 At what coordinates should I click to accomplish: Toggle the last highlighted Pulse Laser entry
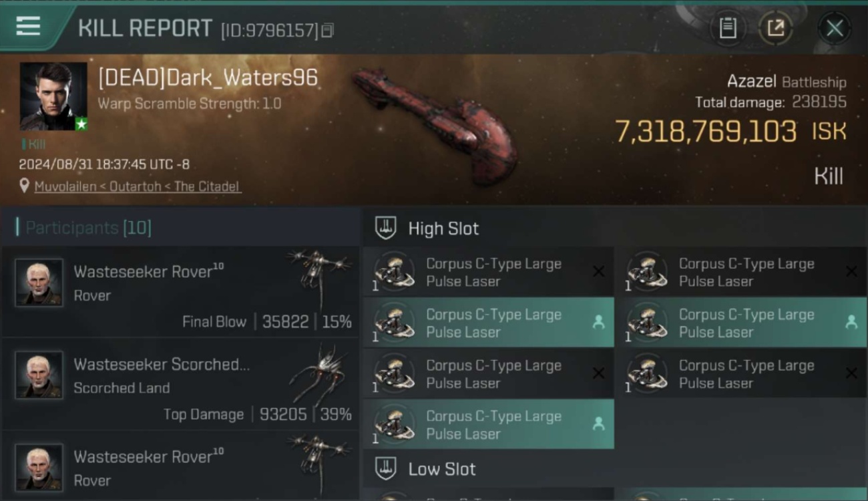[x=489, y=425]
